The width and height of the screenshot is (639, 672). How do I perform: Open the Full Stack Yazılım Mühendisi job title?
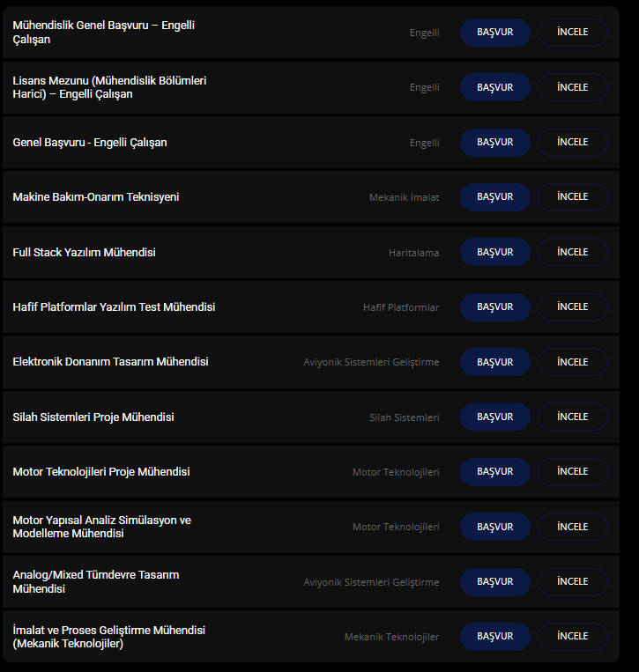(84, 253)
